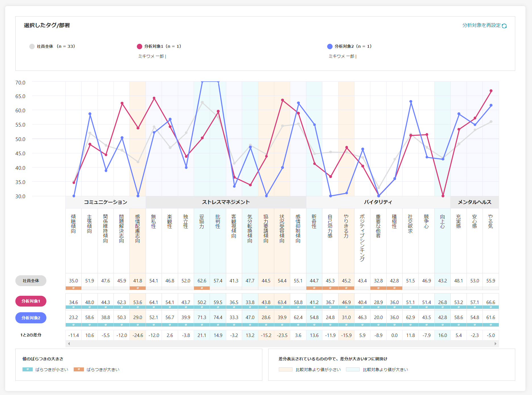Viewport: 532px width, 395px height.
Task: Toggle the blue 分析対象2 row button
Action: (31, 318)
